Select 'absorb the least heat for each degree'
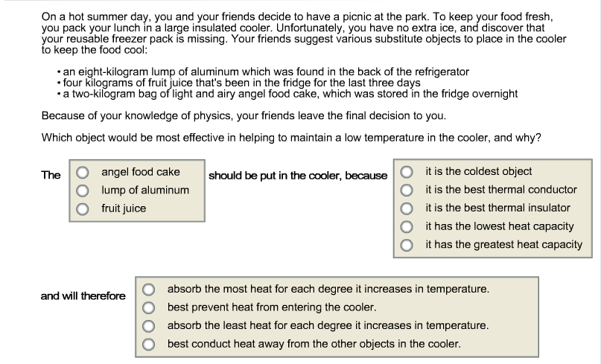 (x=149, y=325)
